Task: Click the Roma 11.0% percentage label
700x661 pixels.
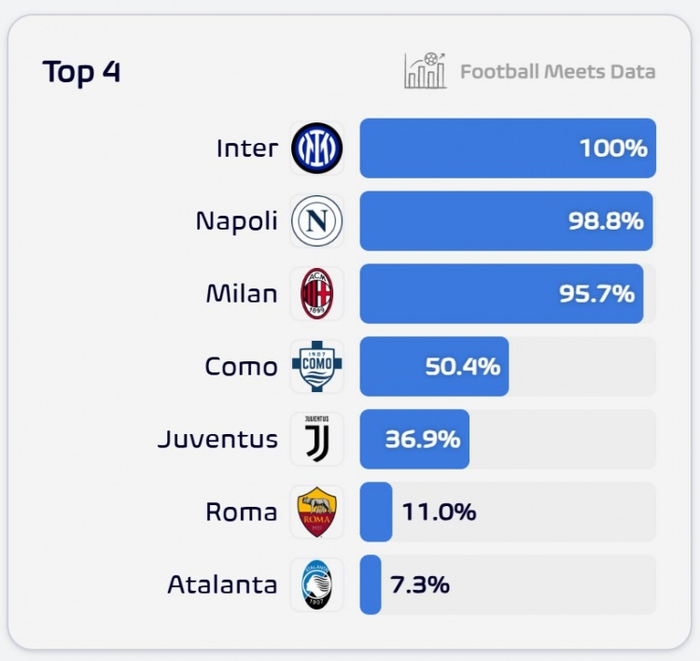Action: (x=439, y=512)
